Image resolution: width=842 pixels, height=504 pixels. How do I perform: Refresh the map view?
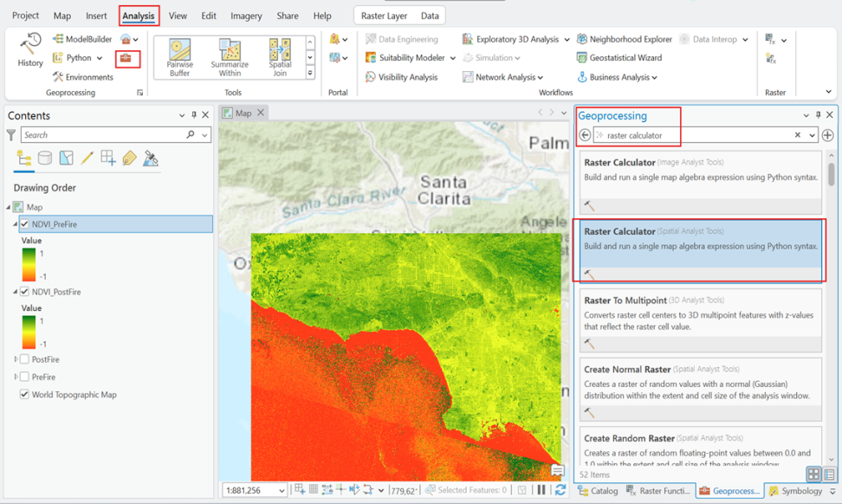[x=560, y=489]
